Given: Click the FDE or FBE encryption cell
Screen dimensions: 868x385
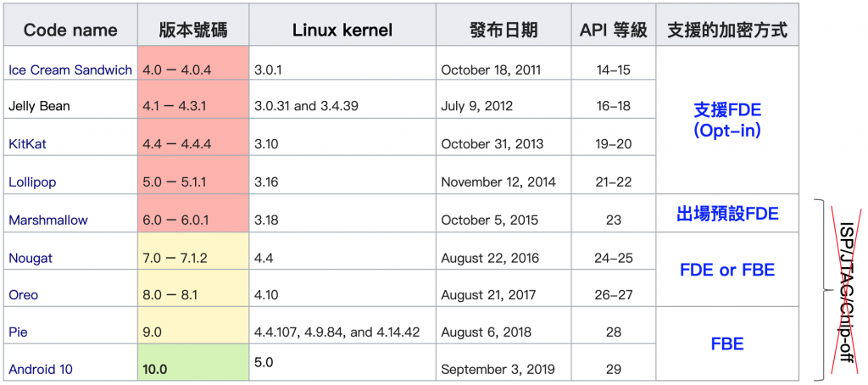Looking at the screenshot, I should (727, 270).
